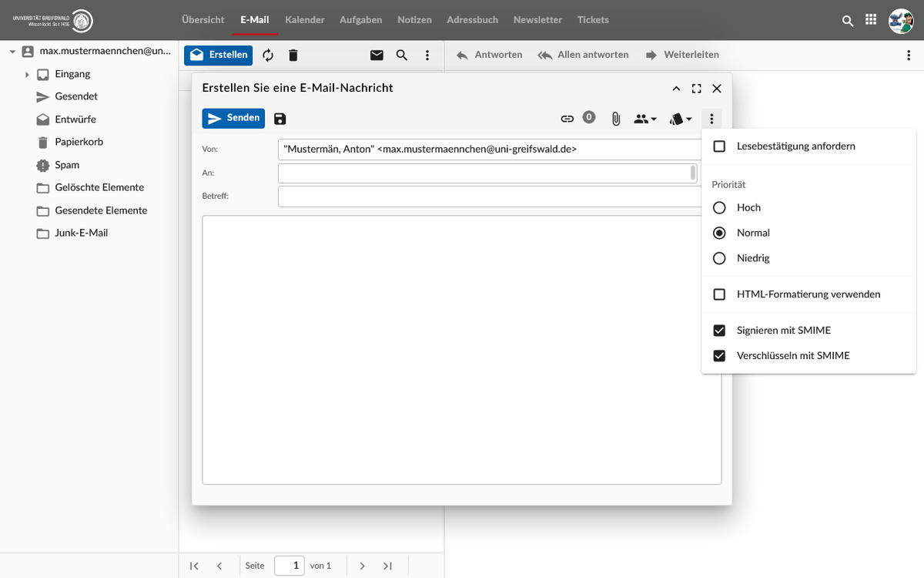Click the insert link chain icon
Screen dimensions: 924x578
[567, 119]
